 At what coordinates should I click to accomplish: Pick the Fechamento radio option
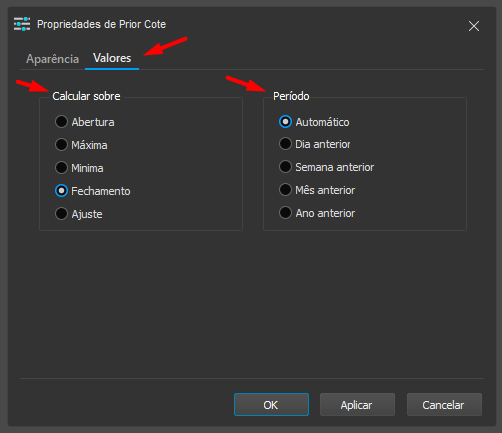tap(93, 191)
